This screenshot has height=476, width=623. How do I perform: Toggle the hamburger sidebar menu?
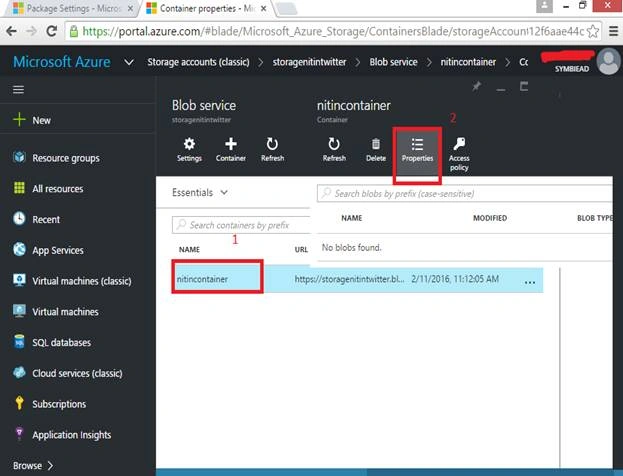[x=18, y=90]
